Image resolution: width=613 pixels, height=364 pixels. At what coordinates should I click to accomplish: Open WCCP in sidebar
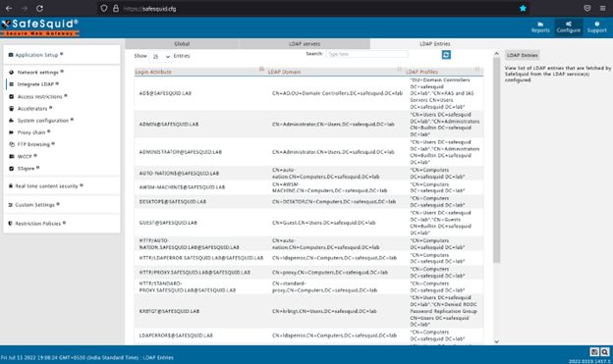point(25,157)
